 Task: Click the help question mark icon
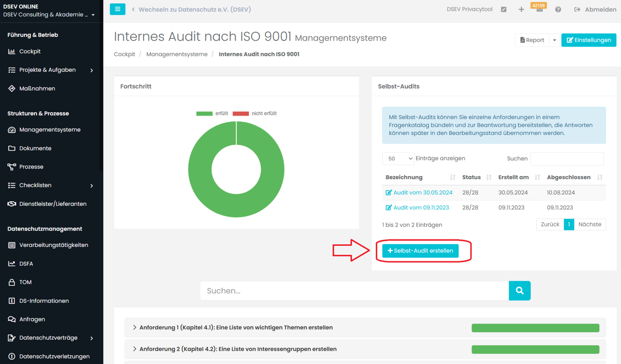558,9
